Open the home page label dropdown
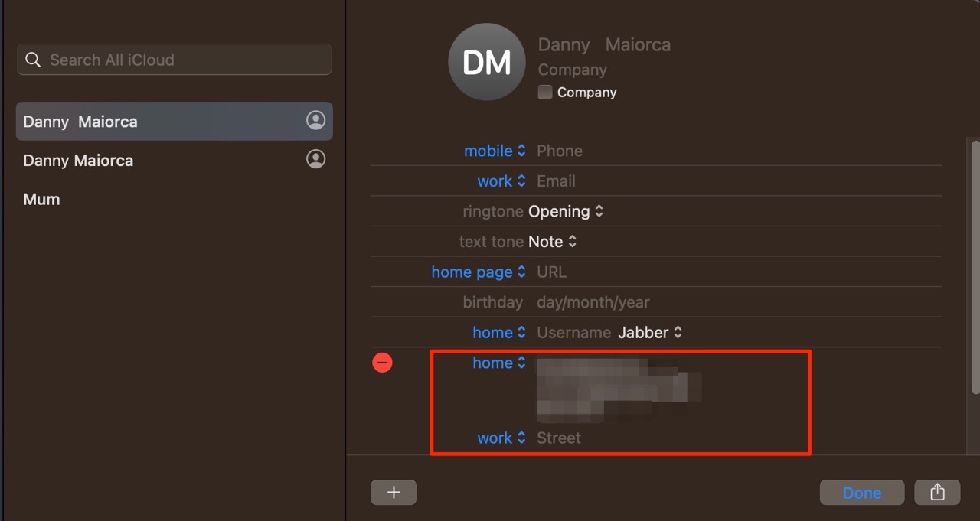Viewport: 980px width, 521px height. click(479, 272)
